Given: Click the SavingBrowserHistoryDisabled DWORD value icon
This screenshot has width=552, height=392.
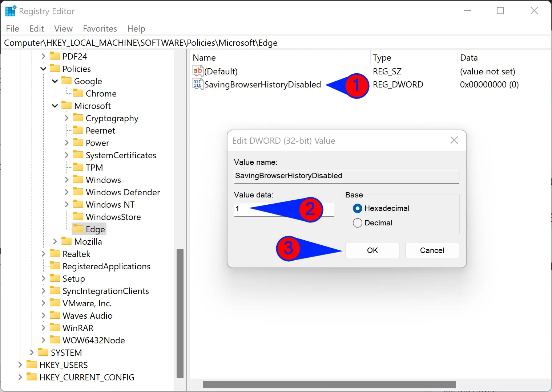Looking at the screenshot, I should tap(197, 84).
